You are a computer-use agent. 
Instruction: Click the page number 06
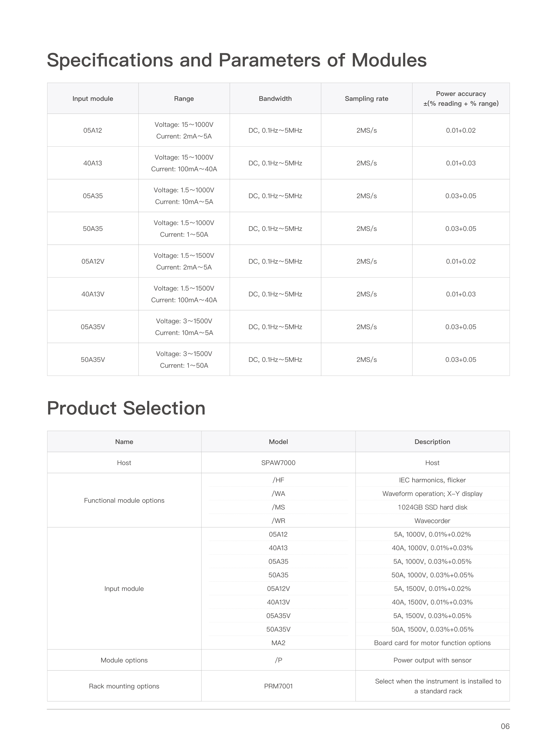coord(505,726)
